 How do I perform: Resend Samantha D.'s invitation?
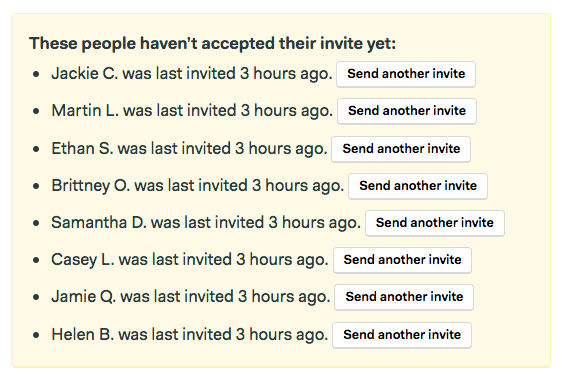click(x=435, y=223)
